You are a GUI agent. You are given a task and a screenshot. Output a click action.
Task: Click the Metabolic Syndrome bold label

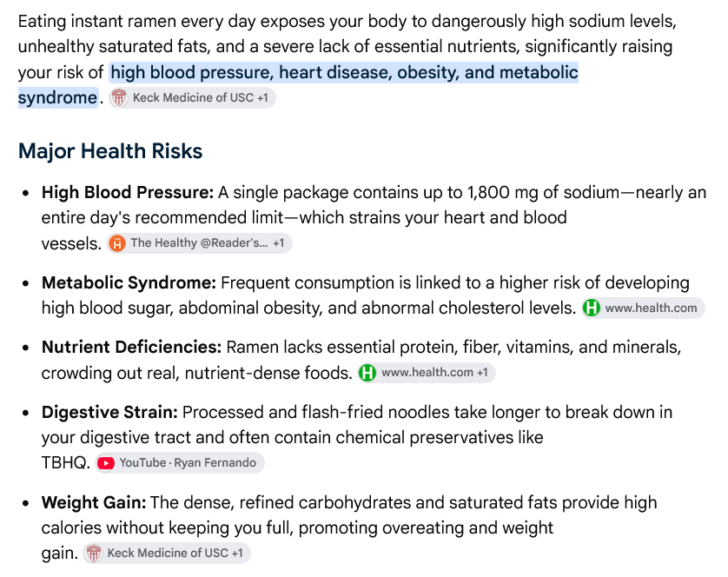129,282
